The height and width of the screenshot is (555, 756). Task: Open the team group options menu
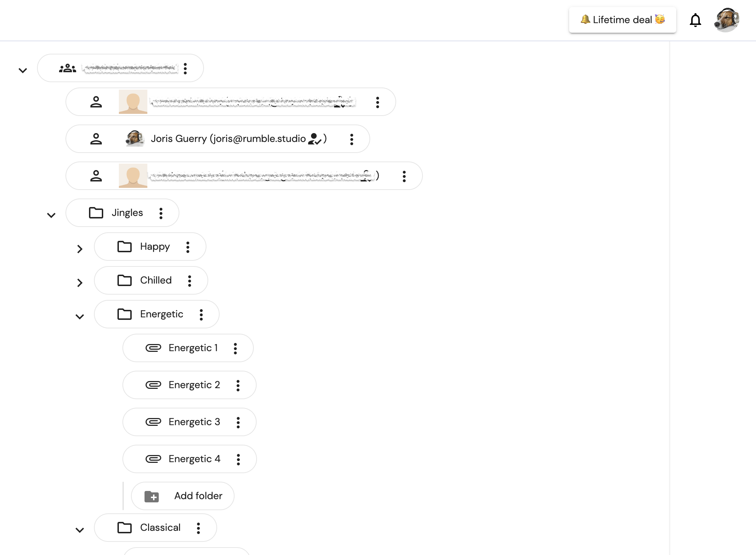point(185,68)
